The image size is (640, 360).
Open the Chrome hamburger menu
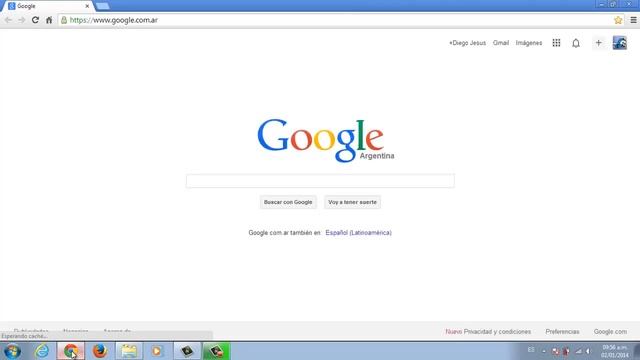(633, 20)
